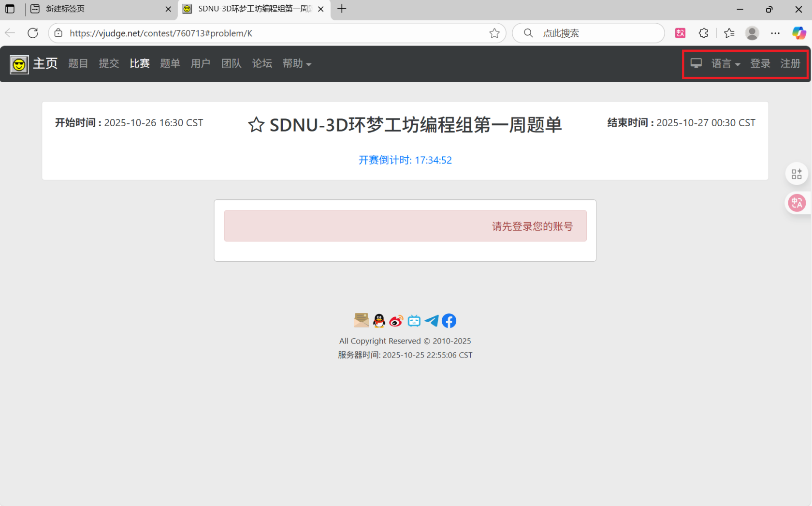This screenshot has width=812, height=506.
Task: Click the Facebook icon in footer
Action: (x=449, y=321)
